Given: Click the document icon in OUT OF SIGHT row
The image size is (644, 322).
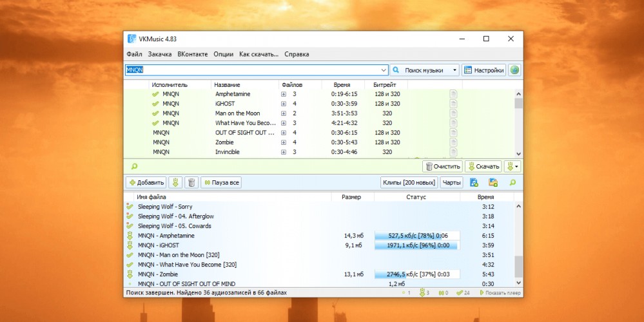Looking at the screenshot, I should [453, 133].
